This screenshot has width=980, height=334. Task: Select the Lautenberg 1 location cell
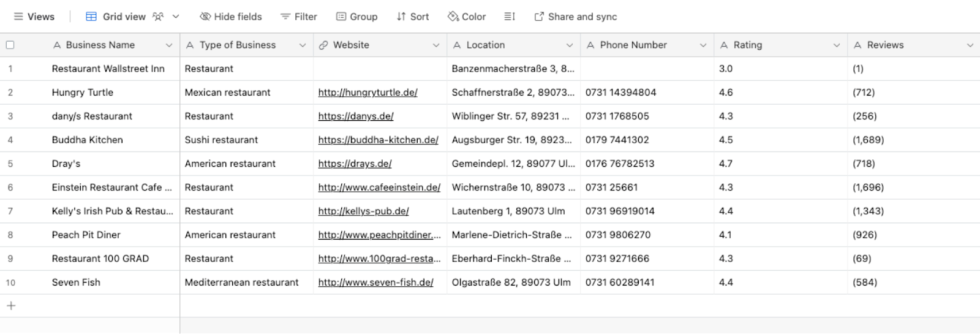point(514,211)
